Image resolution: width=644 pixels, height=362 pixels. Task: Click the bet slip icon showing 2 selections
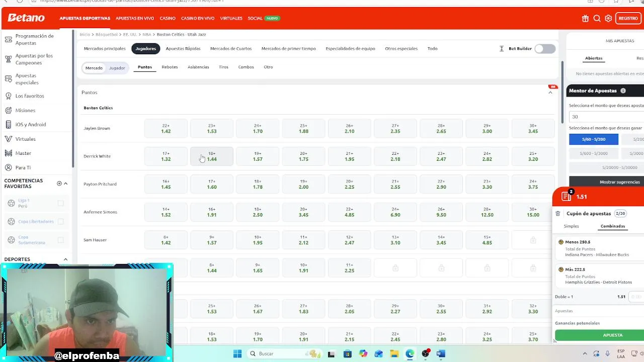pyautogui.click(x=567, y=196)
